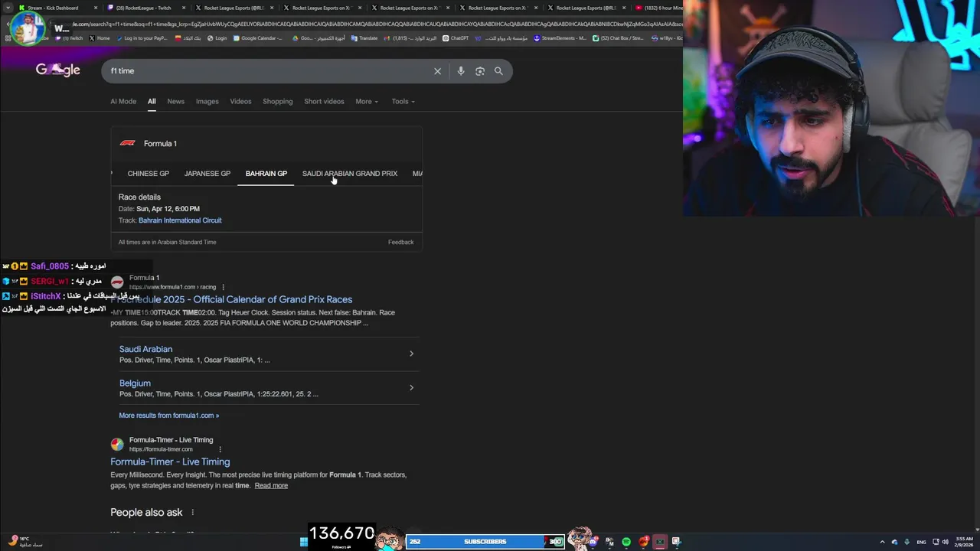Expand the More search filters dropdown
This screenshot has height=551, width=980.
tap(367, 101)
